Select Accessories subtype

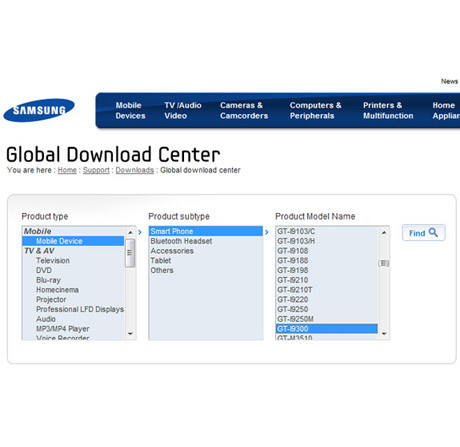tap(206, 251)
